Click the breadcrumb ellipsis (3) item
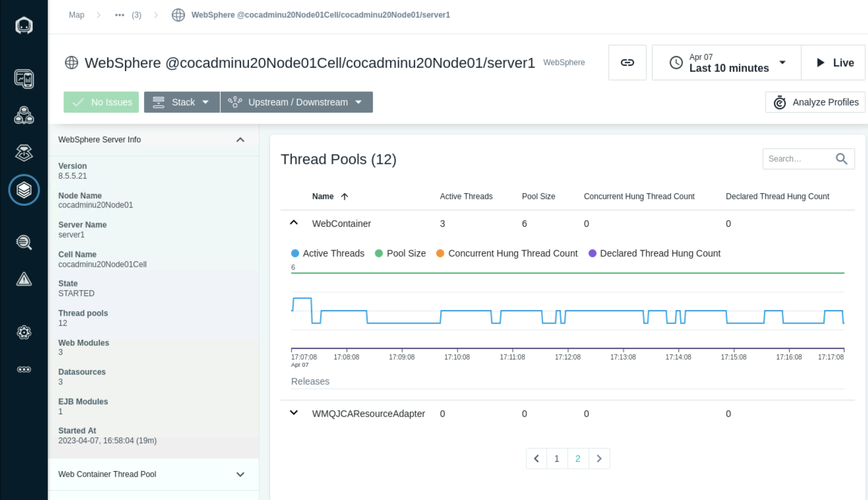 tap(128, 15)
